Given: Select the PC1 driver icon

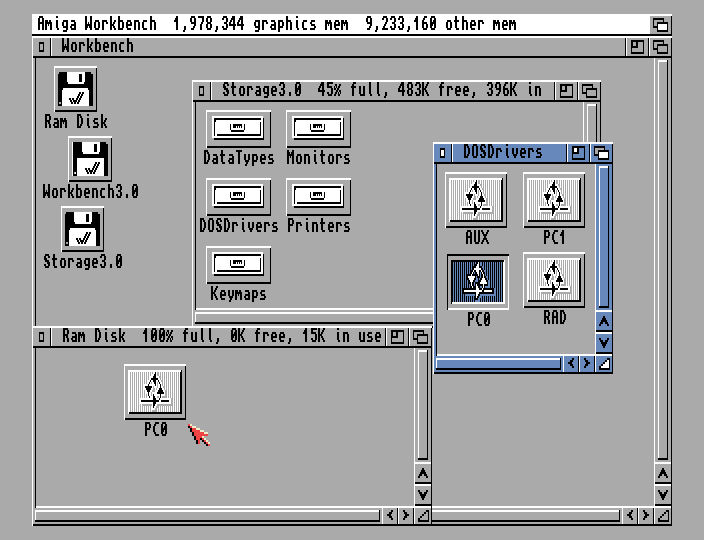Looking at the screenshot, I should tap(554, 200).
